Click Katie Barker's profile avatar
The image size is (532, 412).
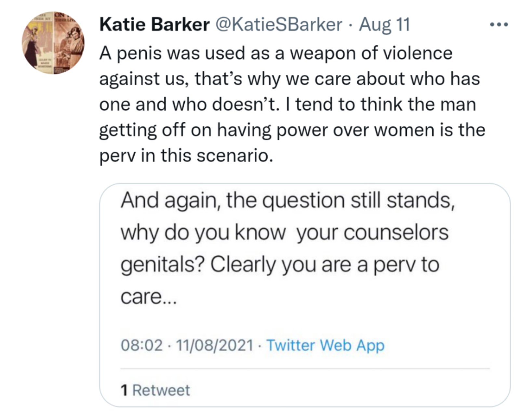tap(53, 43)
